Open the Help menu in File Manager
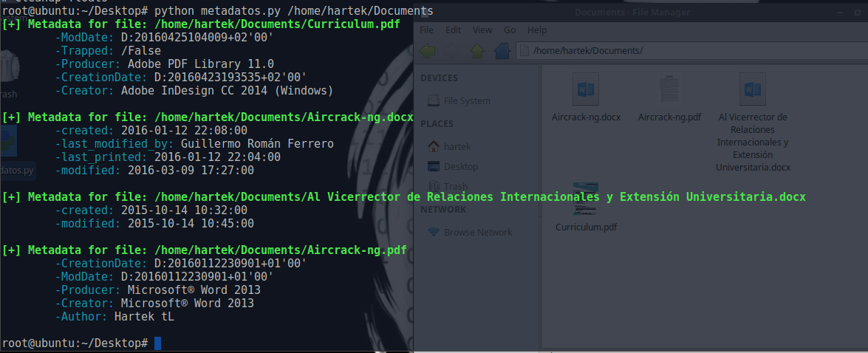 (537, 30)
